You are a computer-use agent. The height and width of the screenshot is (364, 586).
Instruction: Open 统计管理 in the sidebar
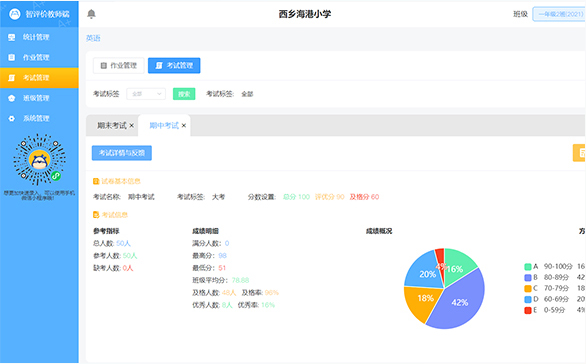point(39,37)
